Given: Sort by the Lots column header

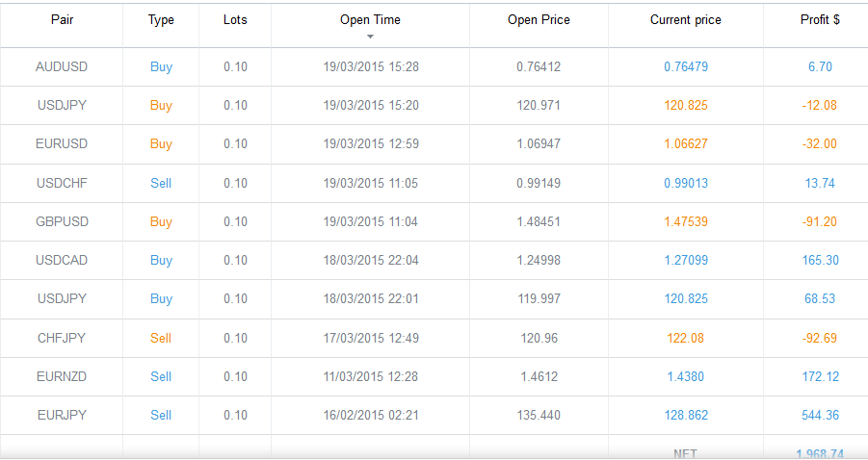Looking at the screenshot, I should [x=235, y=20].
